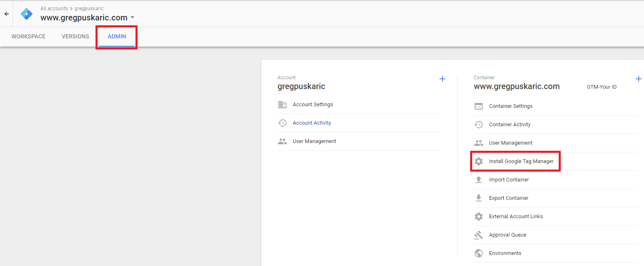Switch to the Workspace tab

tap(29, 36)
